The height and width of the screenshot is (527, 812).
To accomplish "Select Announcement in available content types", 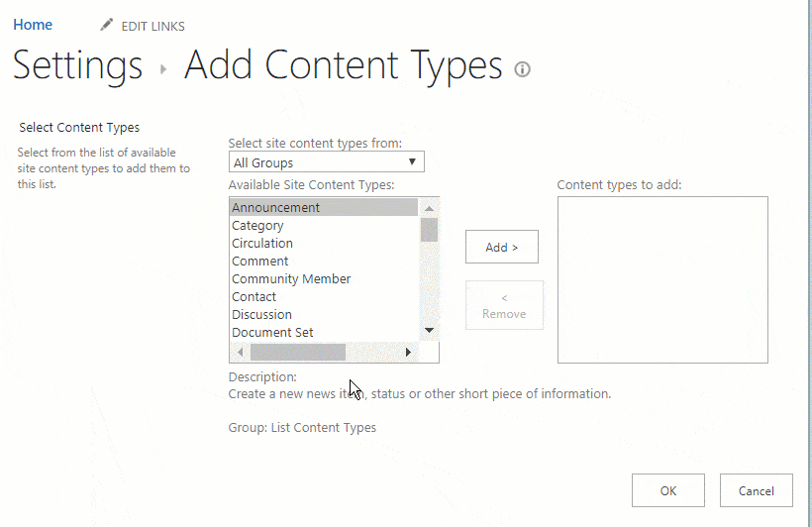I will 323,207.
